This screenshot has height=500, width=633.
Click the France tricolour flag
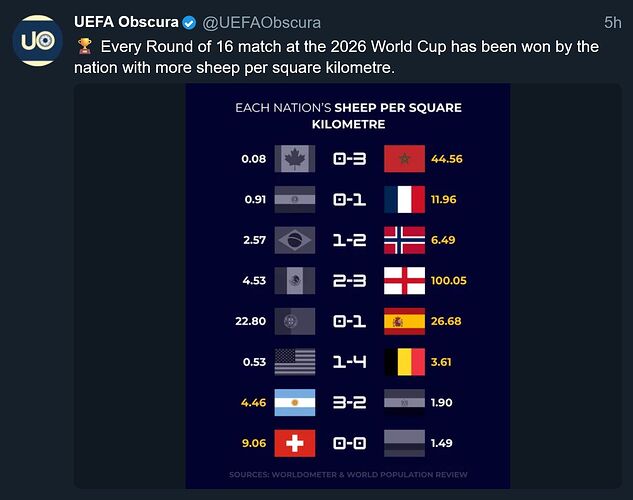(404, 199)
